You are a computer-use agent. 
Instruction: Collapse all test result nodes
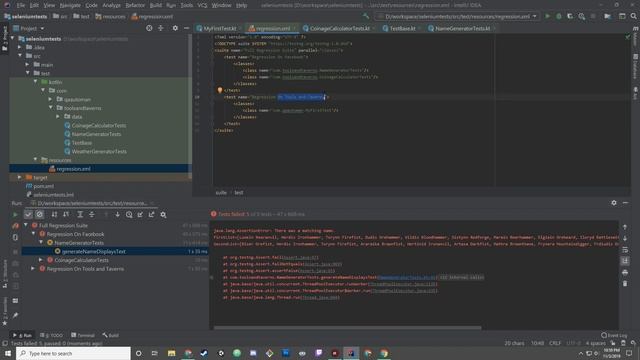[x=91, y=214]
